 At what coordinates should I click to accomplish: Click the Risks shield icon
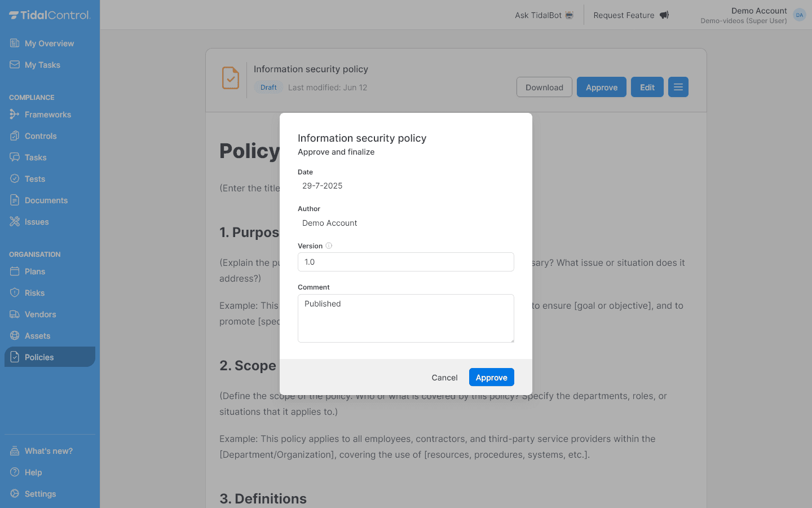[x=14, y=292]
